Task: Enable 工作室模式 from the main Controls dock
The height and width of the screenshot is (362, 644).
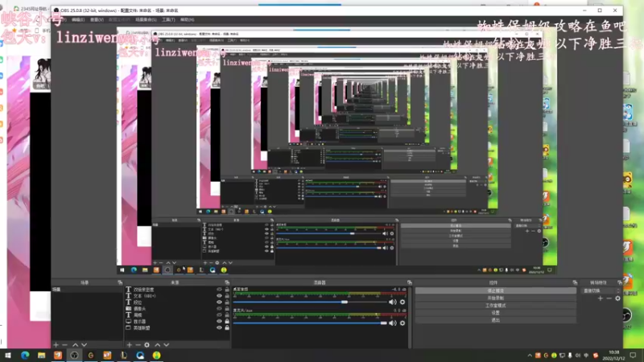Action: tap(496, 306)
